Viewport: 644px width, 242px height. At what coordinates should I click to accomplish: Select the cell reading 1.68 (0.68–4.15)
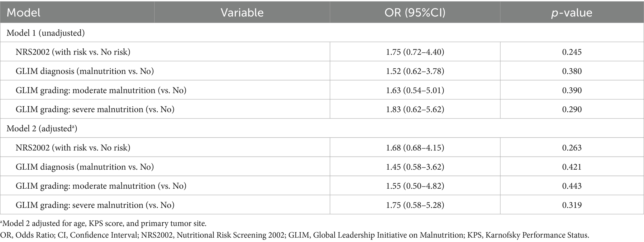point(415,148)
